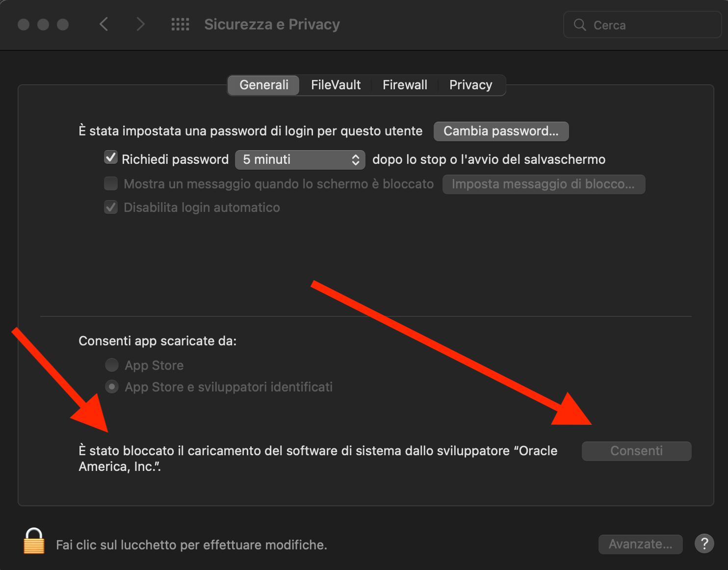Switch to the Generali tab
Viewport: 728px width, 570px height.
click(263, 85)
